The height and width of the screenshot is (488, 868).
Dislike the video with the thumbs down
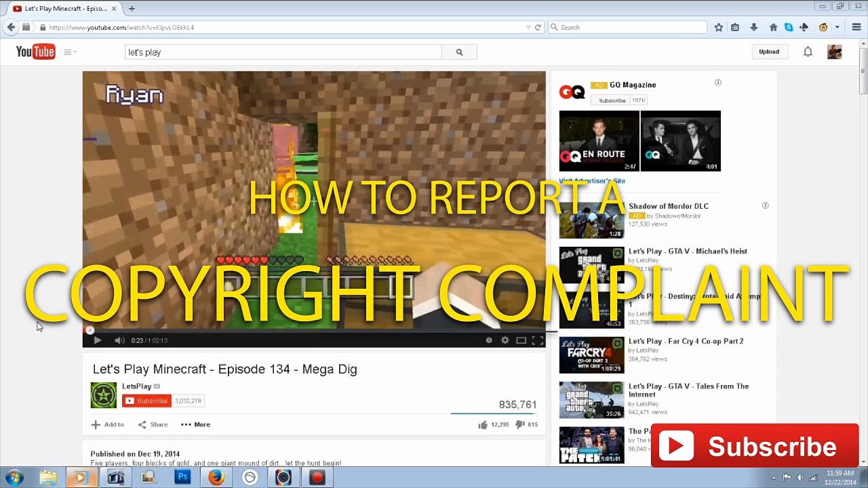[x=520, y=425]
